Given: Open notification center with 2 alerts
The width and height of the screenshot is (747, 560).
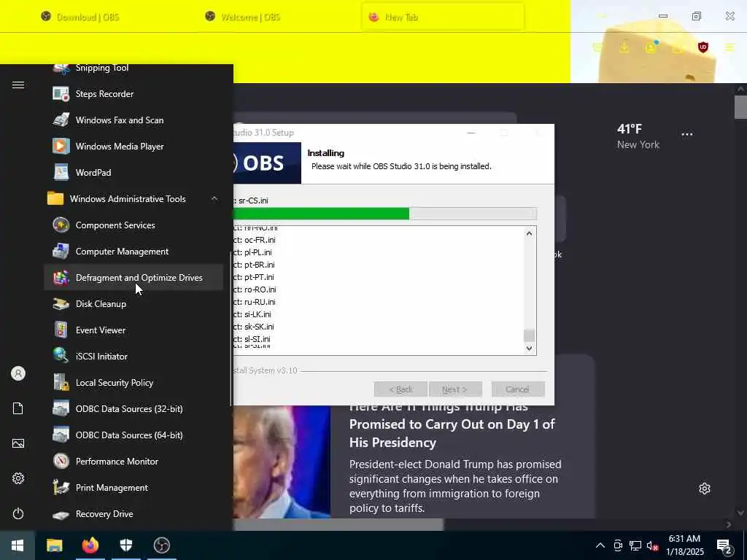Looking at the screenshot, I should (x=724, y=547).
